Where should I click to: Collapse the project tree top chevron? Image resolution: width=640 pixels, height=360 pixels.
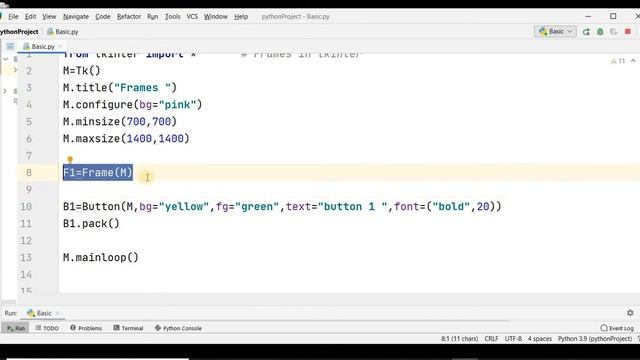coord(6,59)
